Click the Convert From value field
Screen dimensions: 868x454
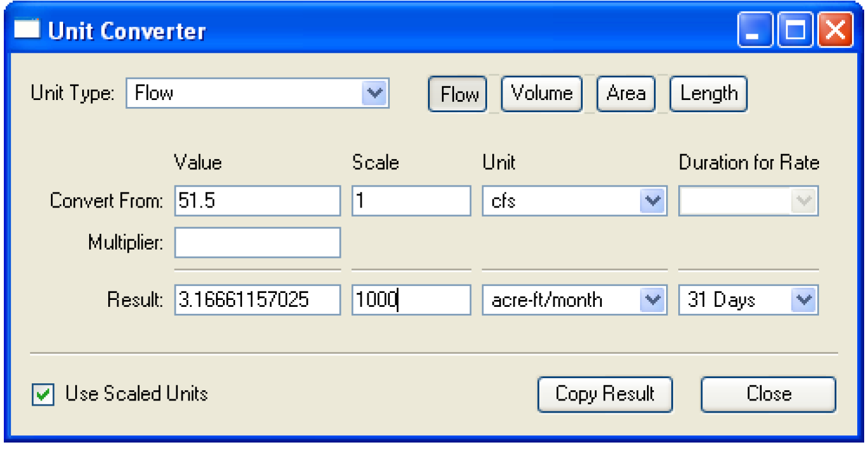pos(257,201)
